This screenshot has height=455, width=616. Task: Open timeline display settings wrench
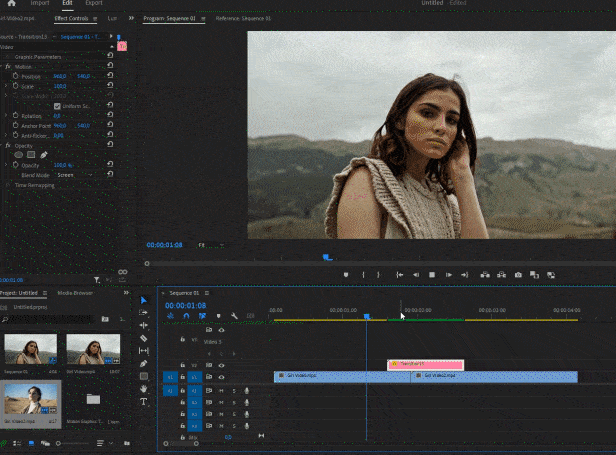(x=233, y=316)
